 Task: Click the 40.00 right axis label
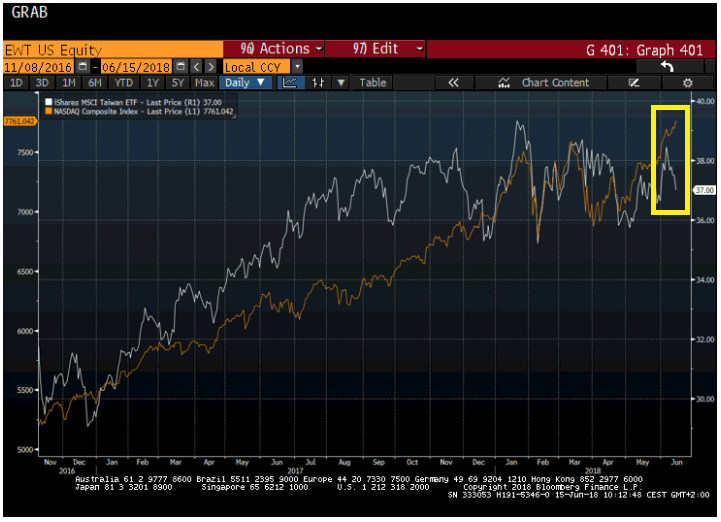click(x=705, y=101)
